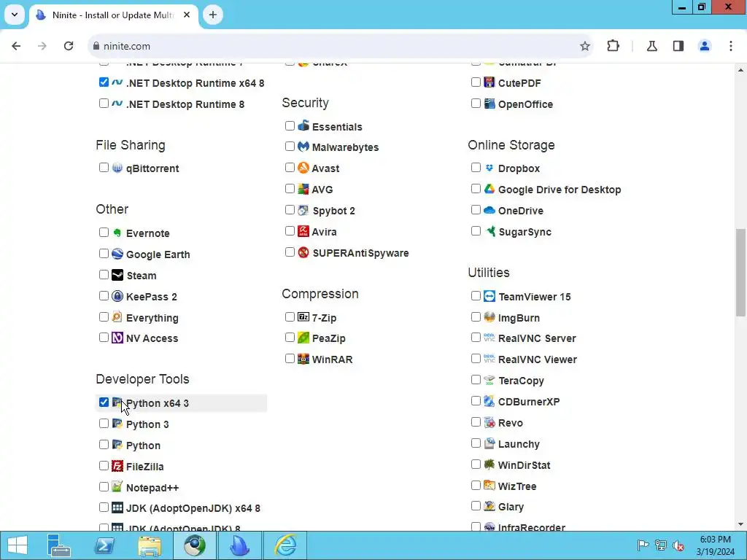Uncheck .NET Desktop Runtime x64 8
Image resolution: width=747 pixels, height=560 pixels.
tap(104, 82)
